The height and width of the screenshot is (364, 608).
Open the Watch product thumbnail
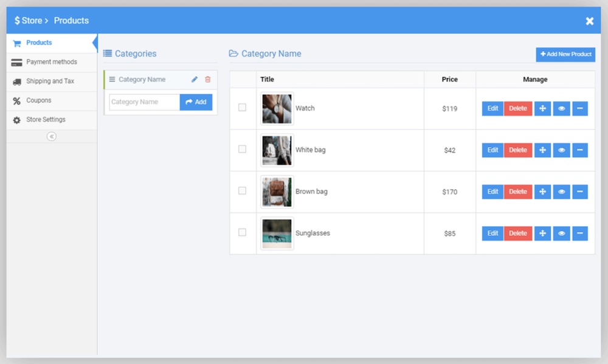click(x=277, y=109)
